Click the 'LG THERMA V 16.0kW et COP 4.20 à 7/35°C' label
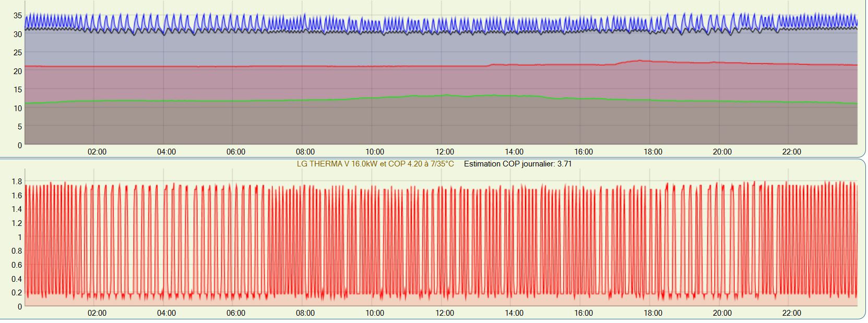This screenshot has width=868, height=323. 375,164
